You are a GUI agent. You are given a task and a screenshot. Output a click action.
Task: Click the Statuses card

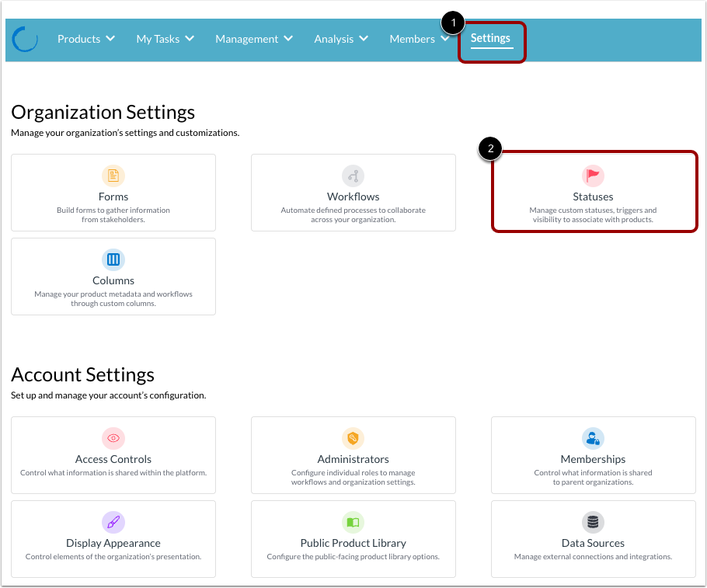(x=593, y=192)
